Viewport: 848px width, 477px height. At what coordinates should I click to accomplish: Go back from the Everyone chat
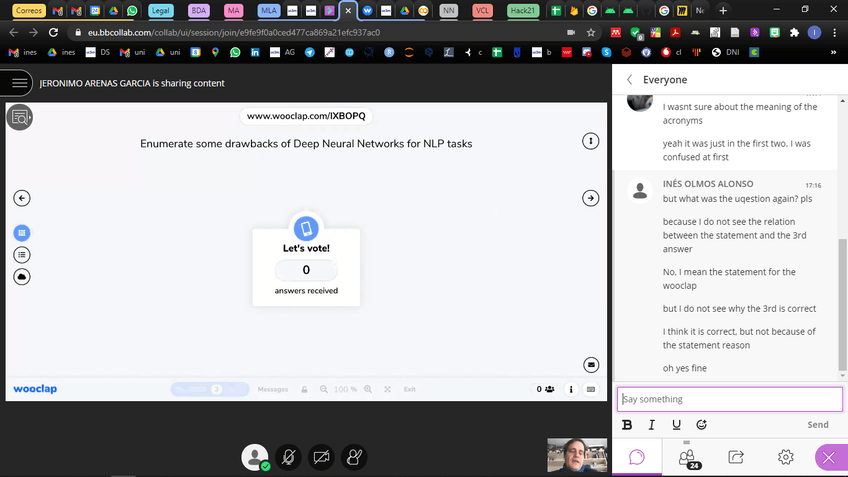tap(629, 80)
